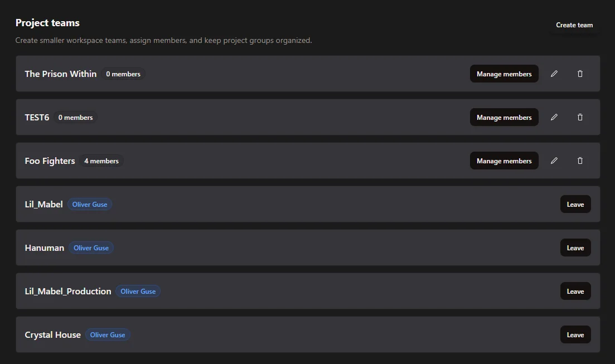Rename Foo Fighters via pencil icon
This screenshot has width=615, height=364.
(x=554, y=161)
